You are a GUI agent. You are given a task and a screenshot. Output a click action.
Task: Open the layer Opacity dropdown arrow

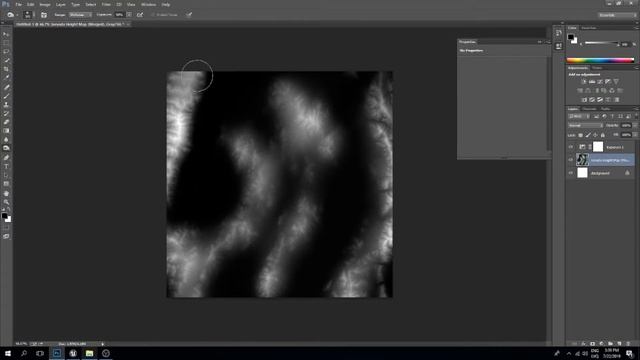tap(635, 126)
